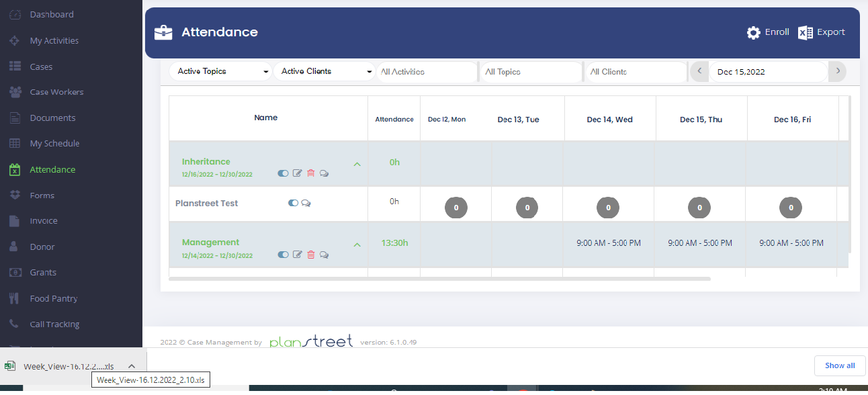Click Planstreet Test attendance circle for Dec 15
The height and width of the screenshot is (395, 868).
pyautogui.click(x=700, y=208)
